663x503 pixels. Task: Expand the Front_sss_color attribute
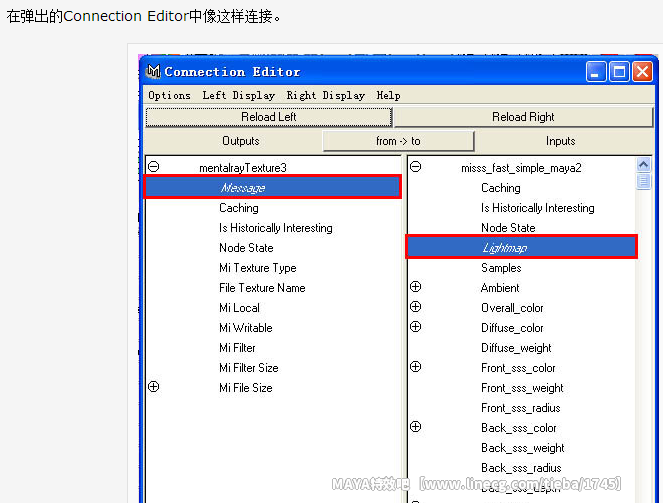(x=416, y=366)
